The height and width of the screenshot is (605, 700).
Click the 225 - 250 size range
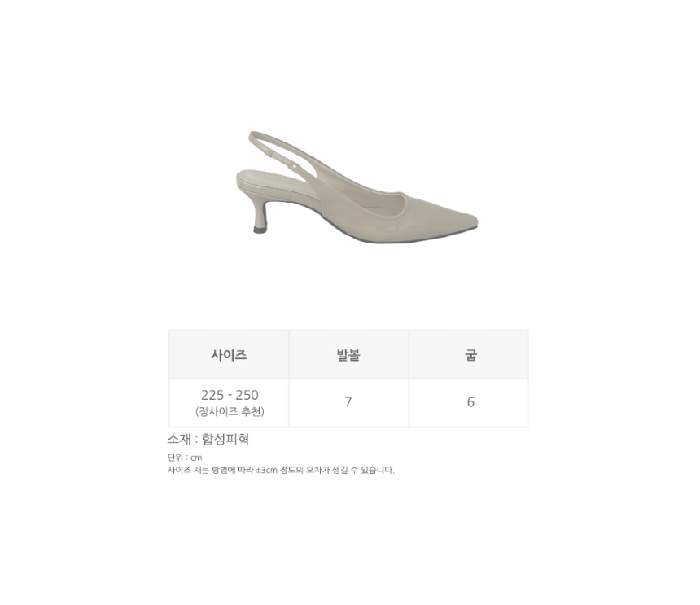point(230,395)
